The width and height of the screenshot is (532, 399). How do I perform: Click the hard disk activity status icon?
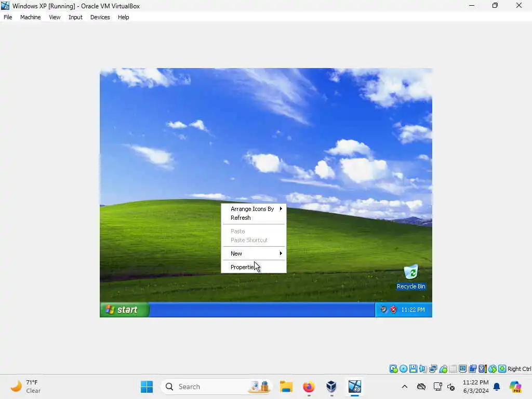394,369
